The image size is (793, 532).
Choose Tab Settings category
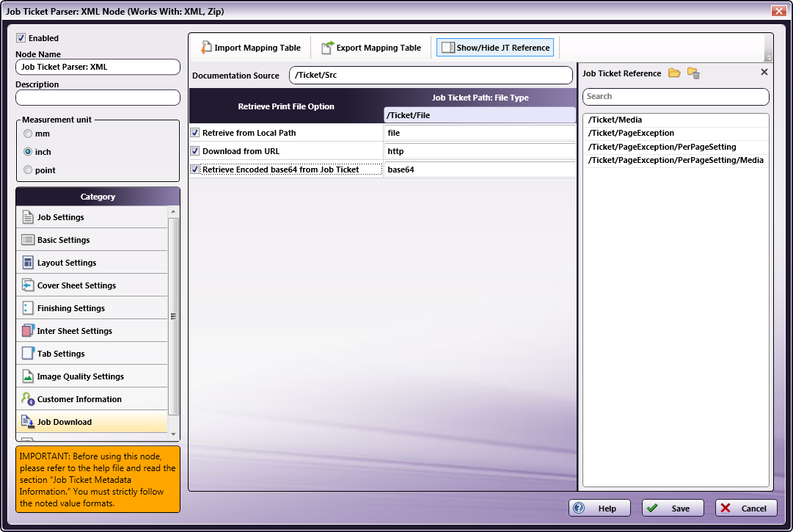coord(92,354)
